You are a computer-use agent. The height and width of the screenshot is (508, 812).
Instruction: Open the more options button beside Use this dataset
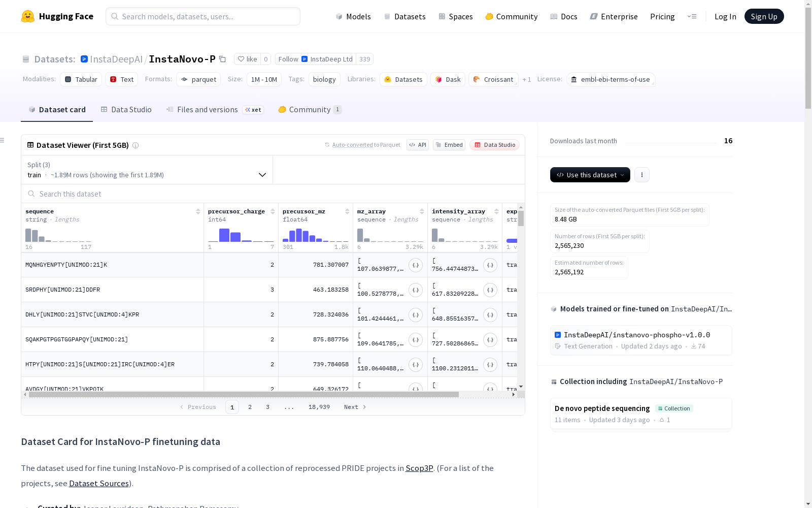tap(642, 175)
